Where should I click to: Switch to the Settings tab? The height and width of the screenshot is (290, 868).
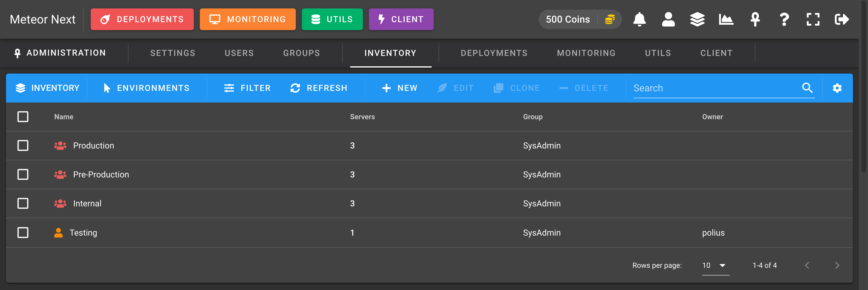pos(173,53)
